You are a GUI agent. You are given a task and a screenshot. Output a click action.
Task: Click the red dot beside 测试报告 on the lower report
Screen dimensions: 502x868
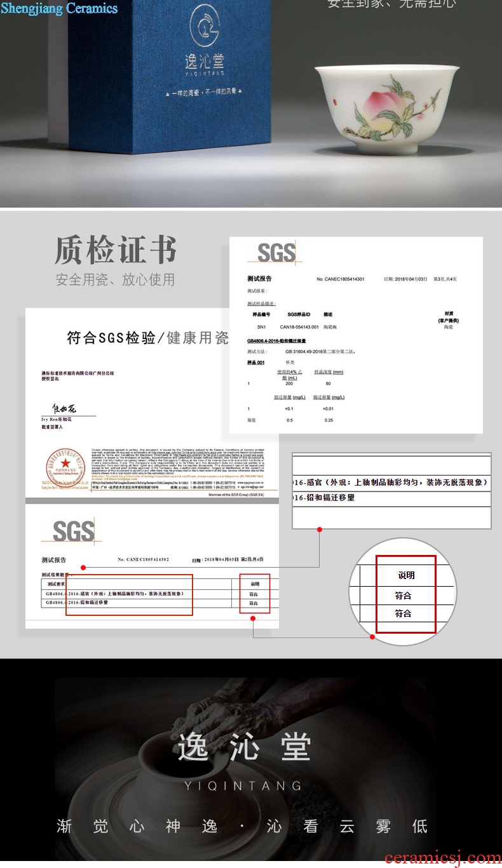coord(83,567)
